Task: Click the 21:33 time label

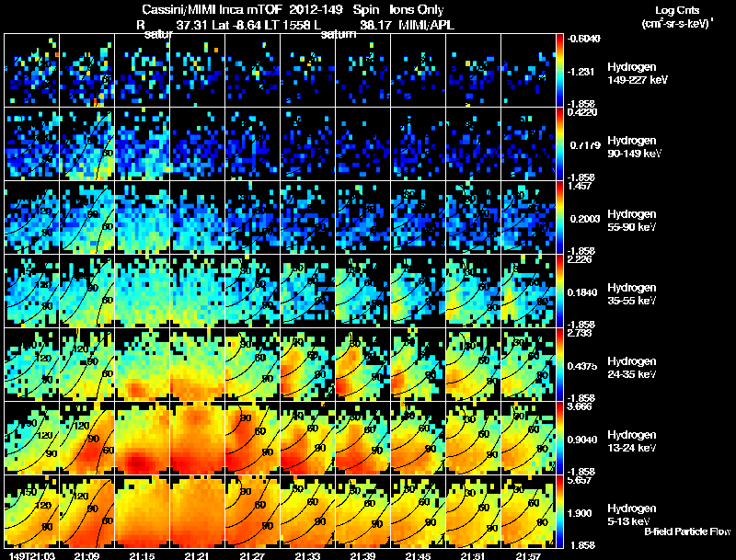Action: (x=307, y=555)
